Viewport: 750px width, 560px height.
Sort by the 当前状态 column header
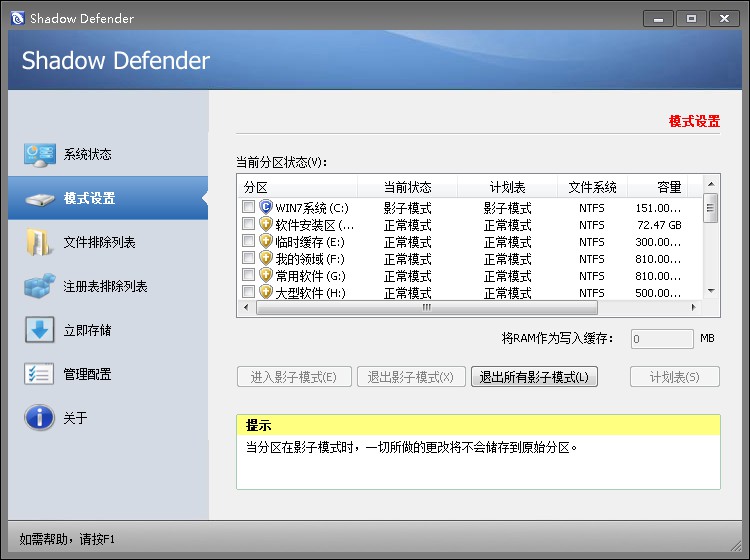point(408,187)
